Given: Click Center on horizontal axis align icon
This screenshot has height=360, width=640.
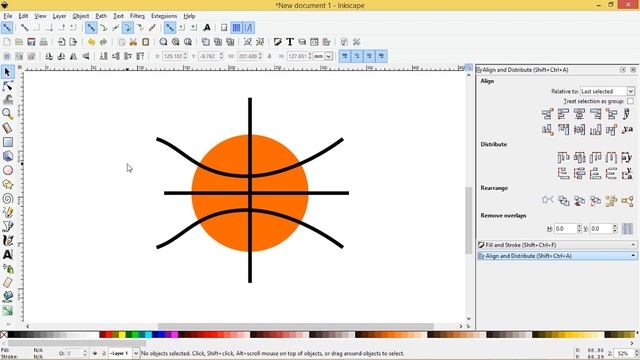Looking at the screenshot, I should (x=579, y=130).
